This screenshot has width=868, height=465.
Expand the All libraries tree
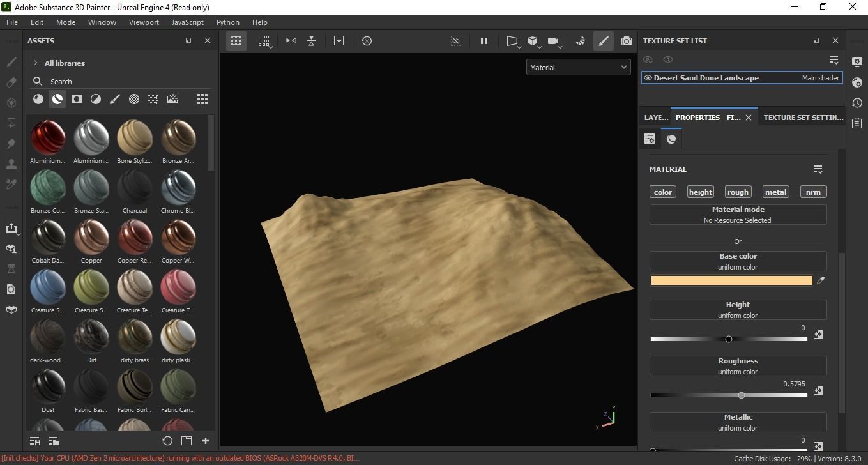click(x=36, y=63)
